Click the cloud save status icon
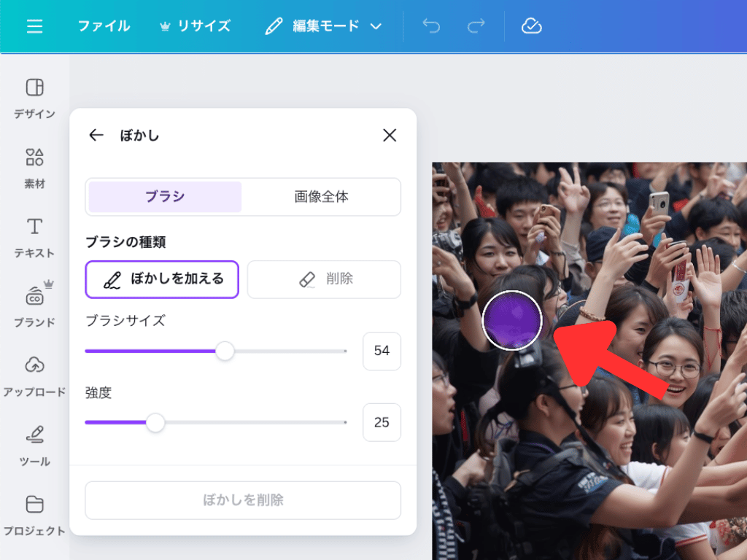747x560 pixels. 532,26
